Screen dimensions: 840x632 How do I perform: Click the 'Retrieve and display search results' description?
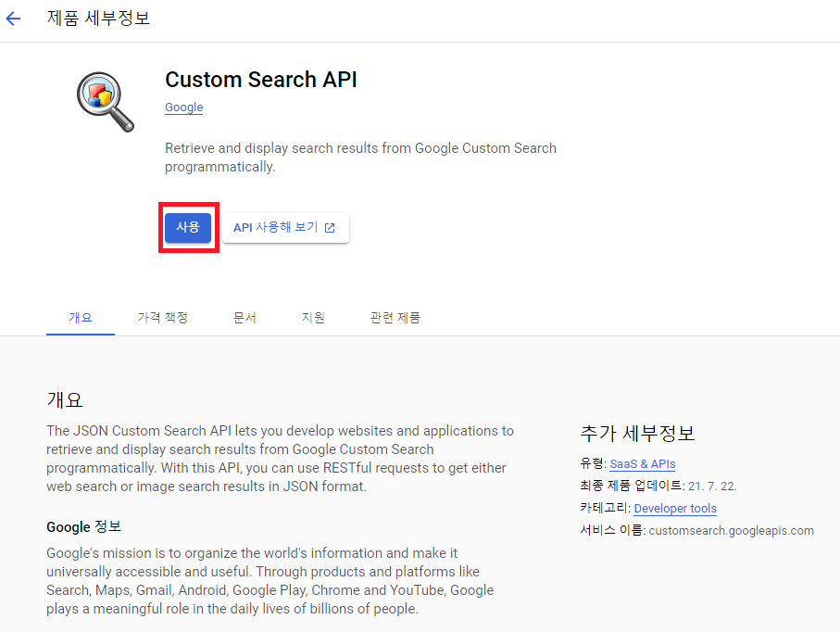[x=360, y=158]
